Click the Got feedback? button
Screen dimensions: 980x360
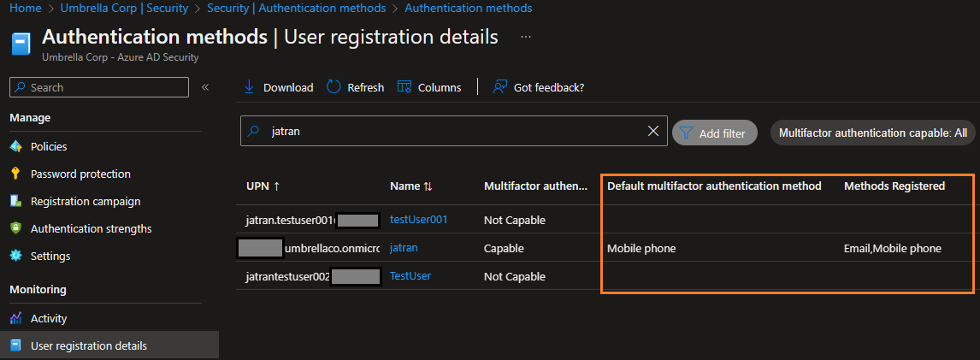538,87
